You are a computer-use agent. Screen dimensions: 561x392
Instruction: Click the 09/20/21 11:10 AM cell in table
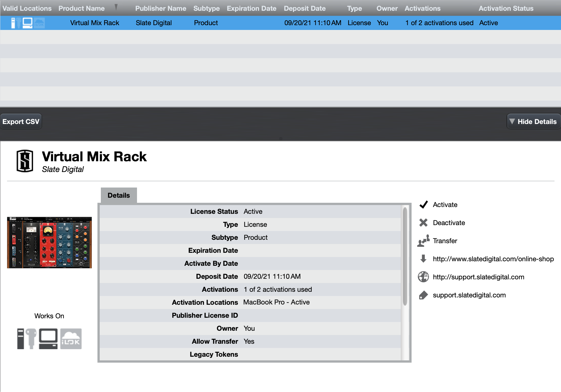pyautogui.click(x=313, y=23)
